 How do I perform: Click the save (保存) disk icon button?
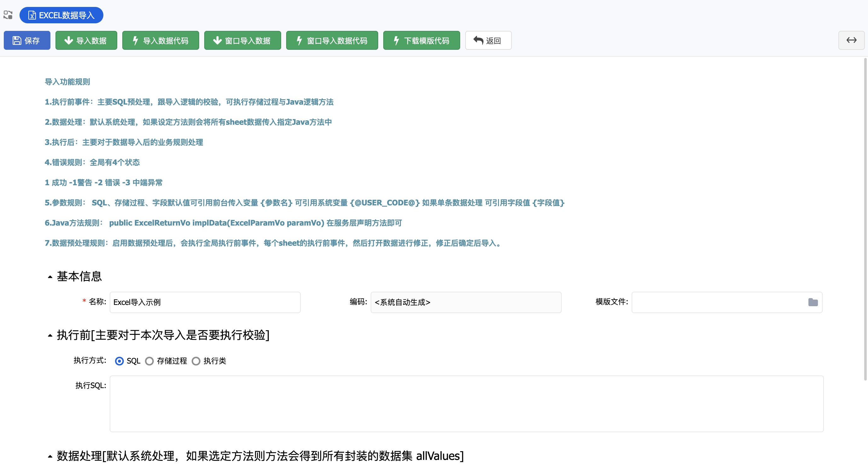(27, 40)
